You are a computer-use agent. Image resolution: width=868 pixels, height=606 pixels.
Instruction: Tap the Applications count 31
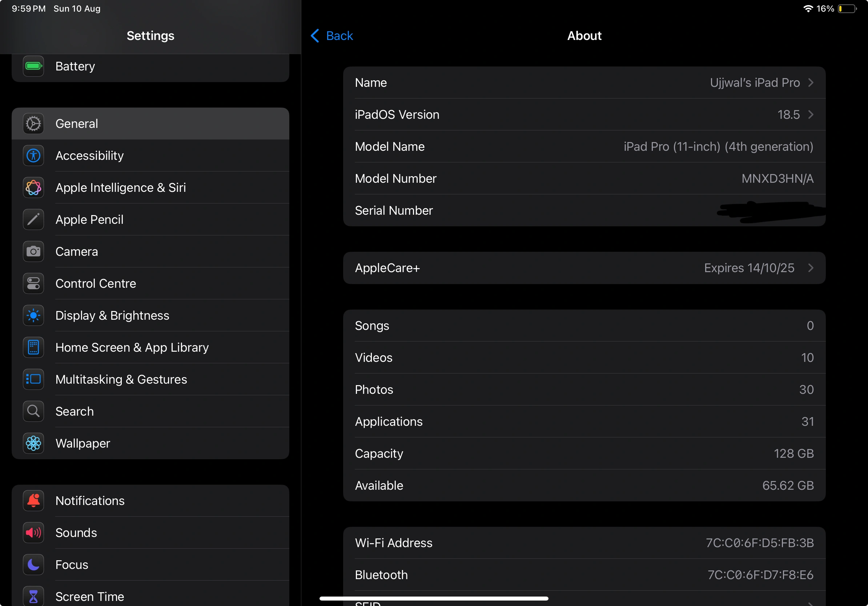(x=807, y=421)
